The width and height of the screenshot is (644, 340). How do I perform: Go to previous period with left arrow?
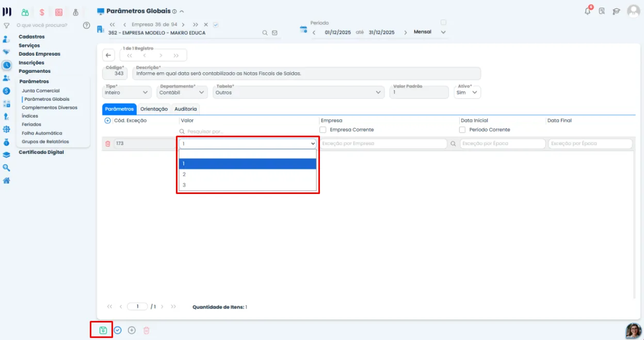pyautogui.click(x=314, y=33)
